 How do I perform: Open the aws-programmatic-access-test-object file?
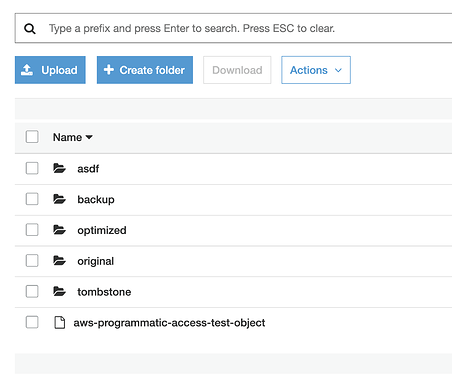click(x=169, y=323)
